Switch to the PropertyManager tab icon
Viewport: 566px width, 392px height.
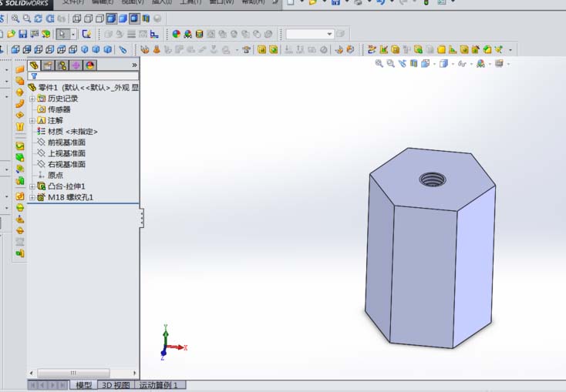pos(48,65)
